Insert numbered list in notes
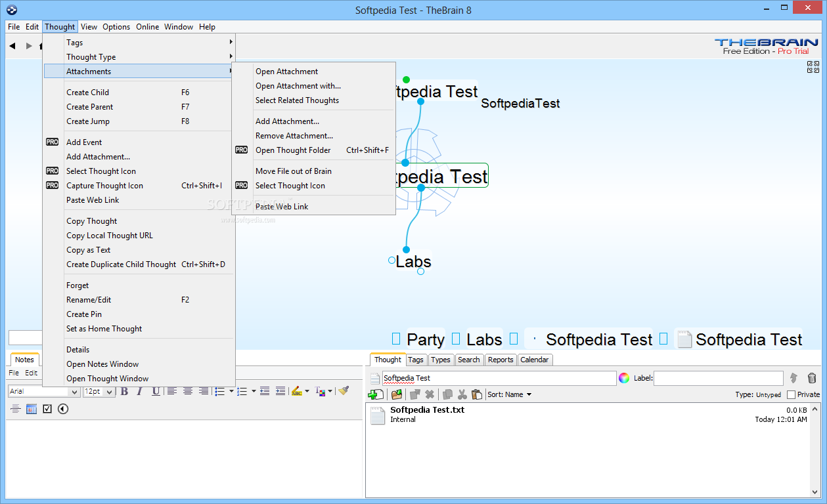The image size is (827, 504). [x=242, y=391]
